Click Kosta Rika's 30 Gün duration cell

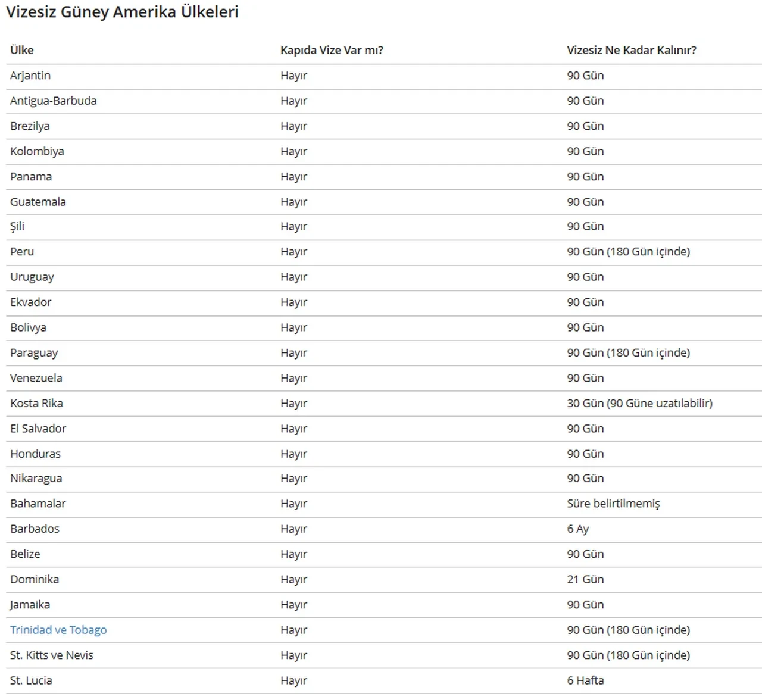pyautogui.click(x=639, y=403)
